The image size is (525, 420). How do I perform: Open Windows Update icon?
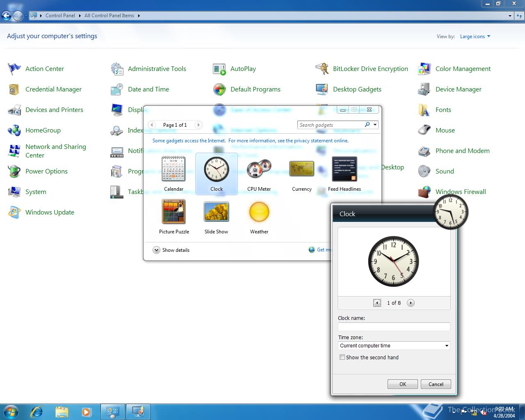(14, 212)
